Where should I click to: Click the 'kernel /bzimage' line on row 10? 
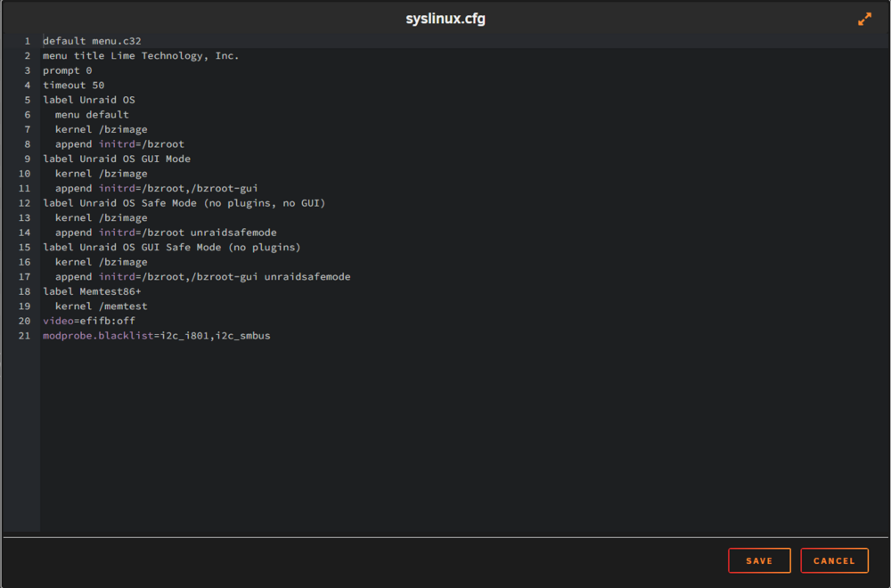102,174
